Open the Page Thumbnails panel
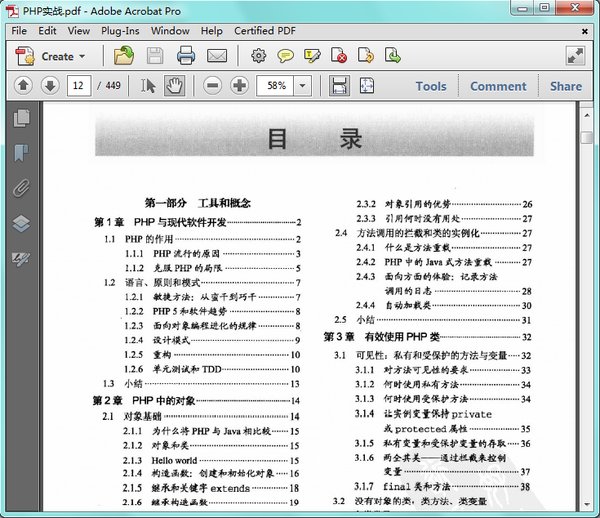Image resolution: width=600 pixels, height=518 pixels. (20, 119)
